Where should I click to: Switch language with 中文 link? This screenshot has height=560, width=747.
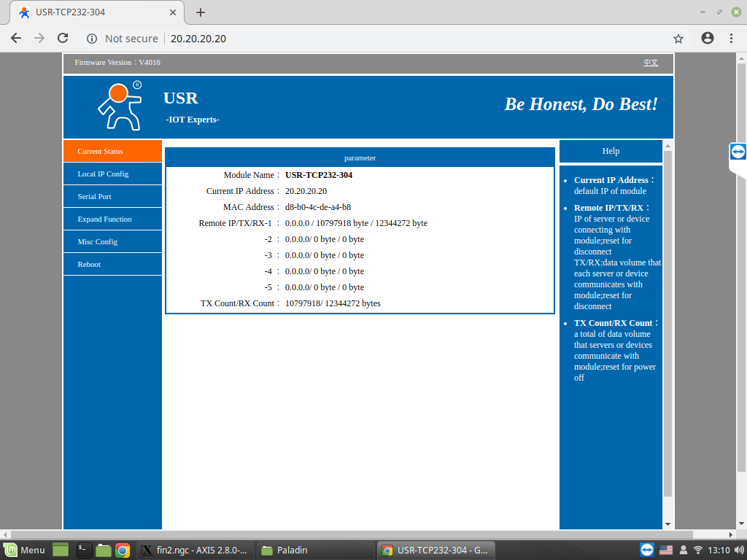pos(651,63)
